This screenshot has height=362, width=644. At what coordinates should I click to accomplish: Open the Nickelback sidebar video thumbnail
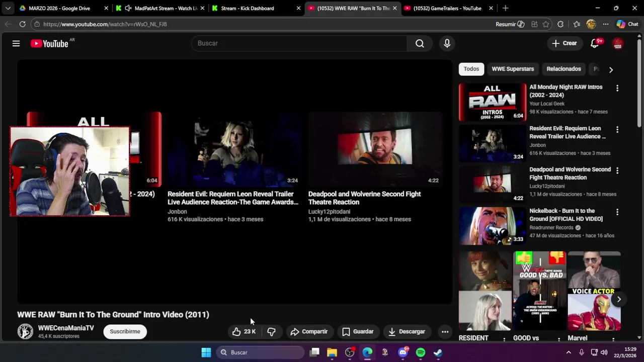click(x=493, y=226)
